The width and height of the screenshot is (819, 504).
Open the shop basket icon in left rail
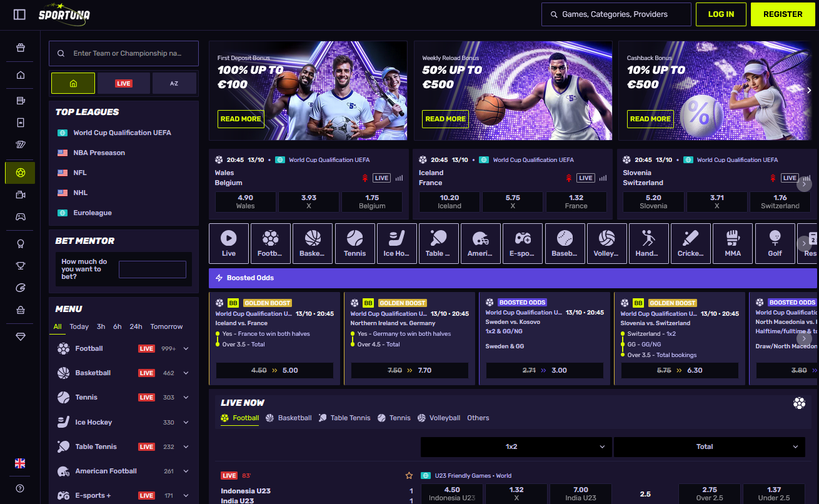(21, 310)
